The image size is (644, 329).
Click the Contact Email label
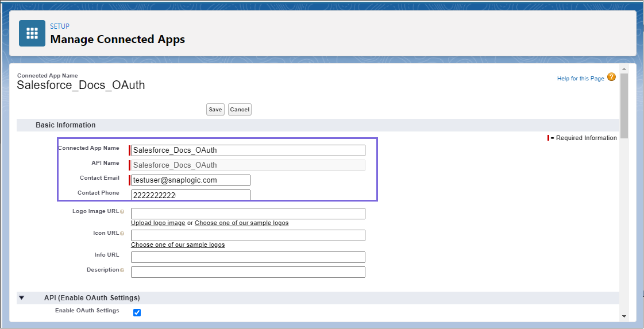pyautogui.click(x=99, y=178)
